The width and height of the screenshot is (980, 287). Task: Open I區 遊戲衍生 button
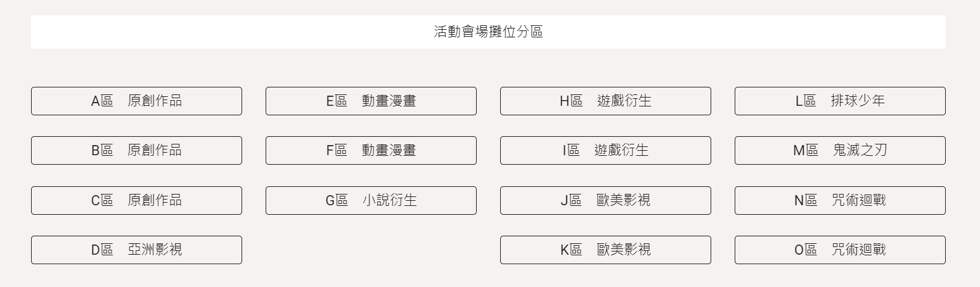pyautogui.click(x=605, y=150)
